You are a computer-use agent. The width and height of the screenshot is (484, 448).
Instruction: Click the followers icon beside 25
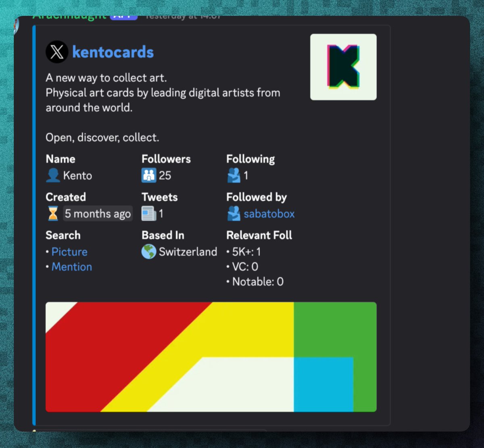[148, 175]
